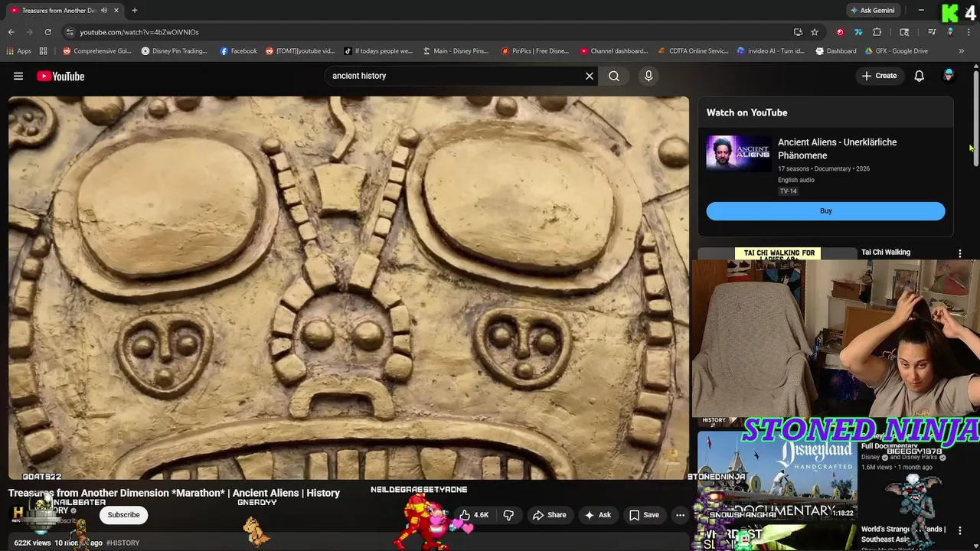Click the address bar URL
The width and height of the screenshot is (980, 551).
click(x=139, y=32)
